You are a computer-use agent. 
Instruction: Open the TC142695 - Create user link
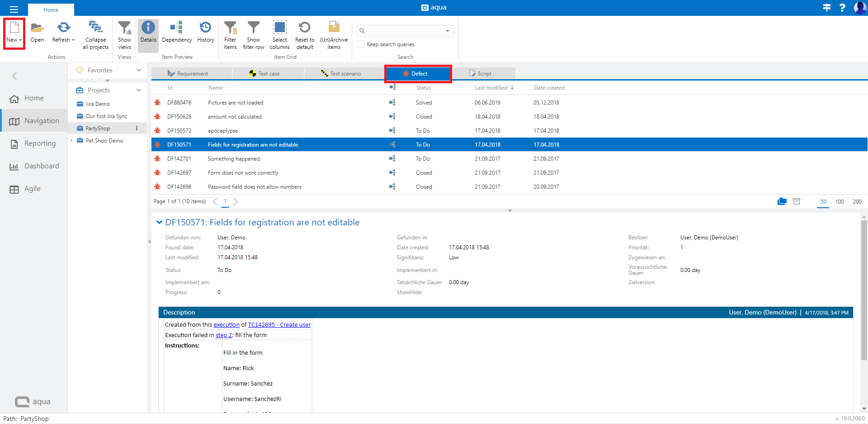click(x=279, y=325)
